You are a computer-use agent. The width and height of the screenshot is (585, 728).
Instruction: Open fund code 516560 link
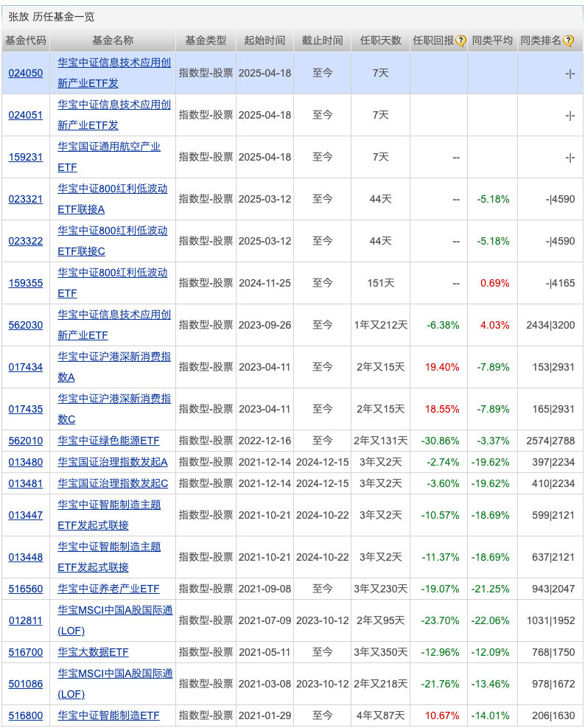click(26, 589)
